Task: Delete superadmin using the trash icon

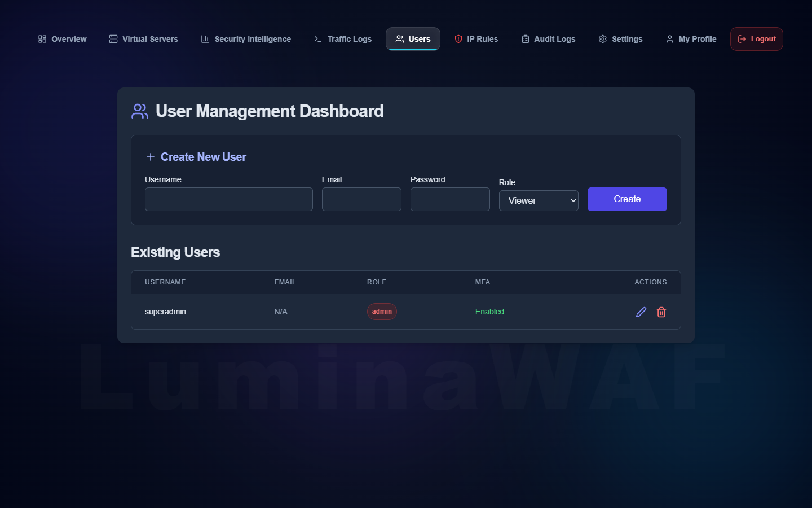Action: pos(661,312)
